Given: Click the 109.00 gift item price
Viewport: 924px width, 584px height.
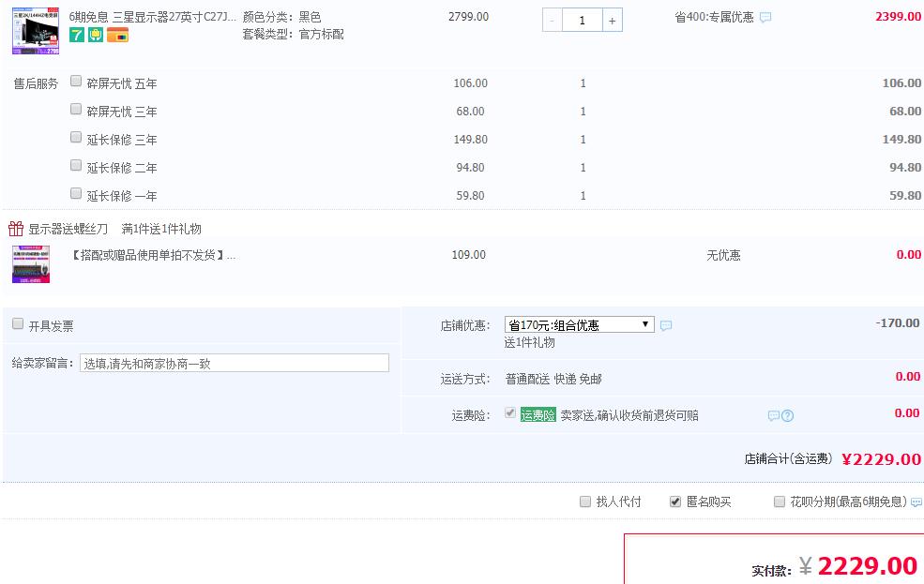Looking at the screenshot, I should 469,255.
